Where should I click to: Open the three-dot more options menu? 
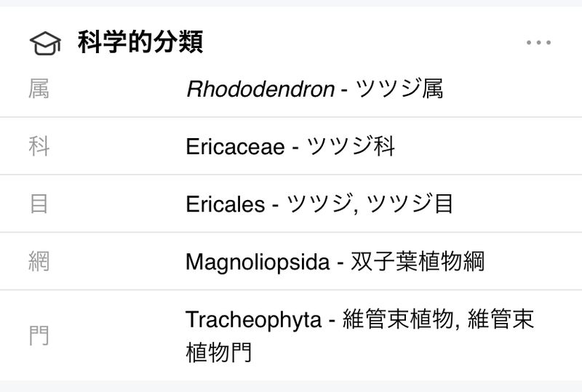[538, 43]
